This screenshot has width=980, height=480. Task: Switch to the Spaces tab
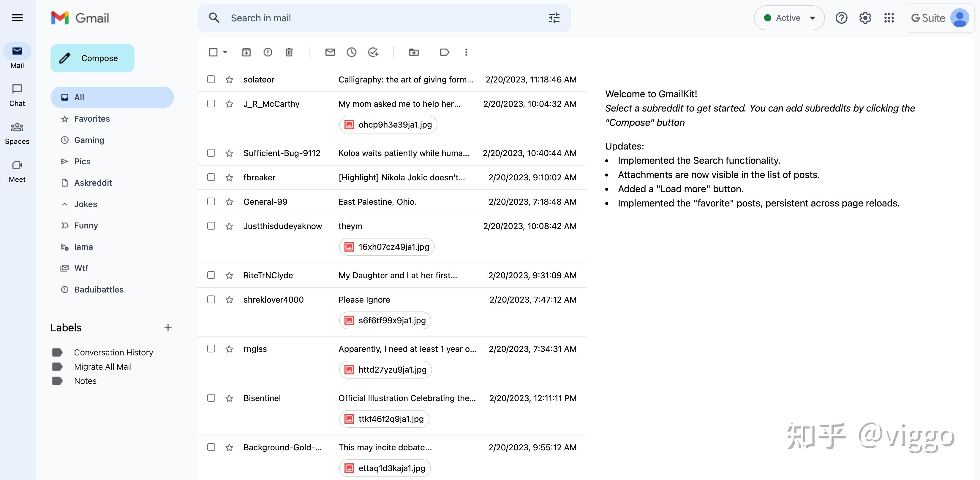click(x=17, y=133)
